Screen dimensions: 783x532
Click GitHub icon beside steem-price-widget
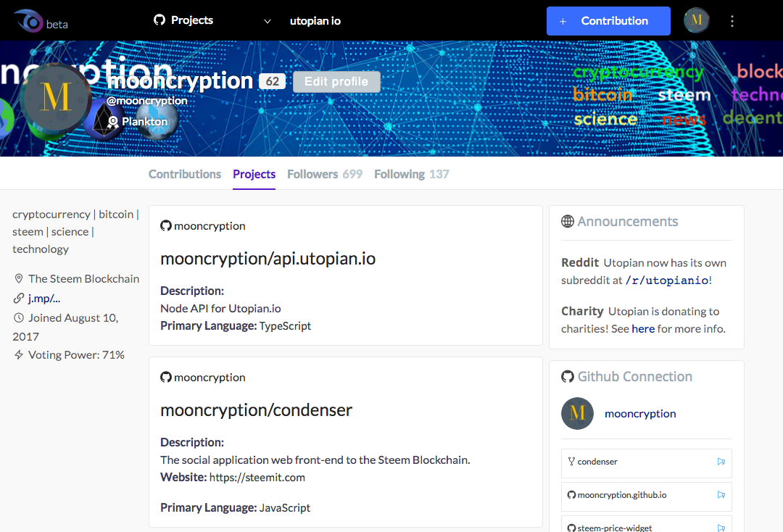click(572, 528)
